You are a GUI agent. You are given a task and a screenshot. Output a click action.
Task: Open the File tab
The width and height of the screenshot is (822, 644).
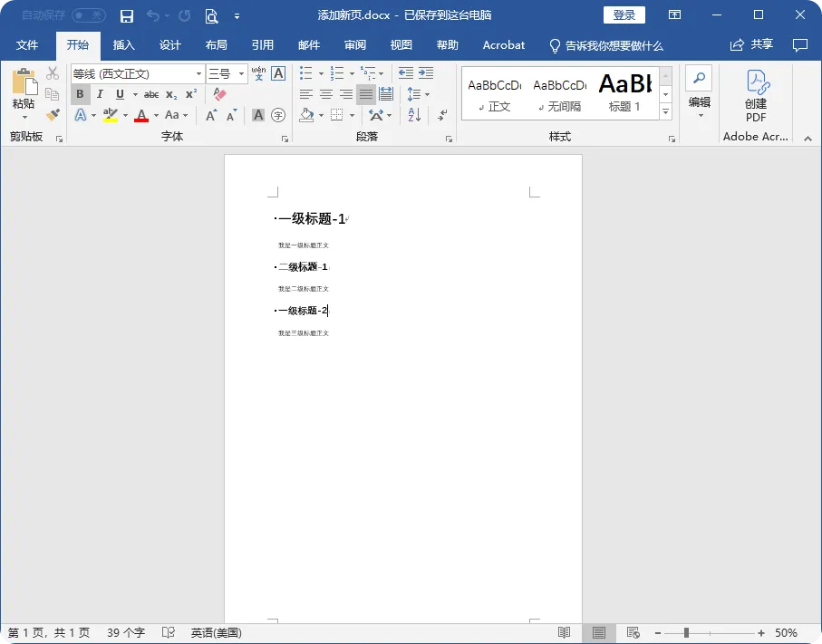pos(27,45)
